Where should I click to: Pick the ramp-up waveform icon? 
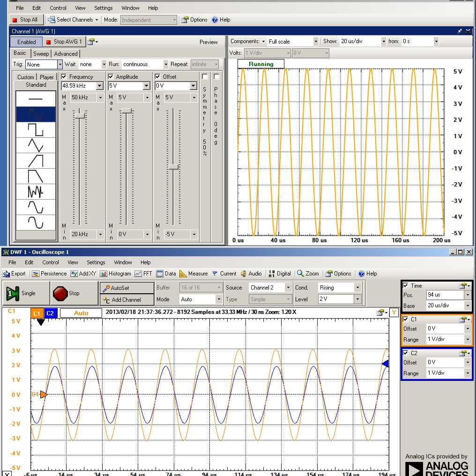(x=36, y=161)
